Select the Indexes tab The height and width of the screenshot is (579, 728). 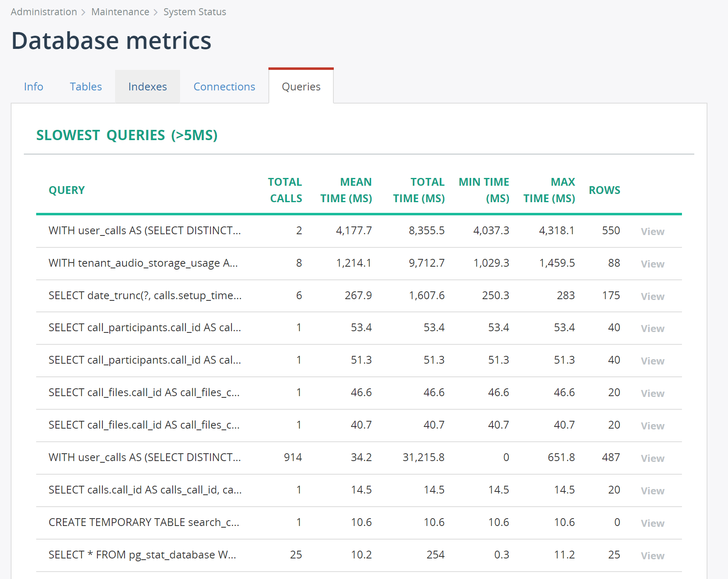tap(148, 87)
